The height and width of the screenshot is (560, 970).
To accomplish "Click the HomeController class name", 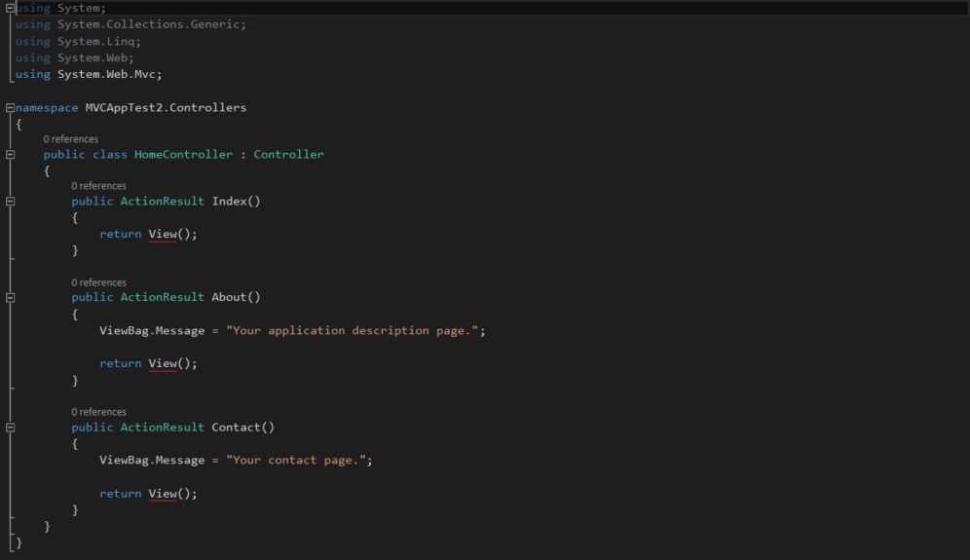I will pos(183,154).
